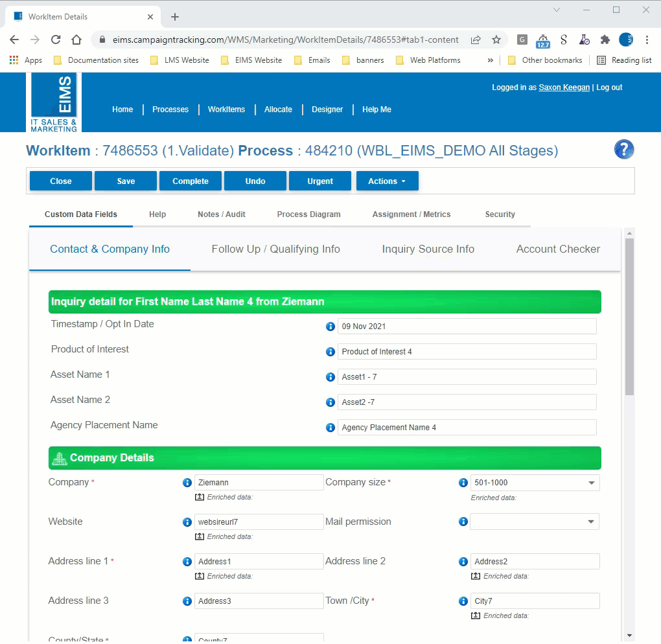
Task: Click the Timestamp / Opt In Date field
Action: point(467,327)
